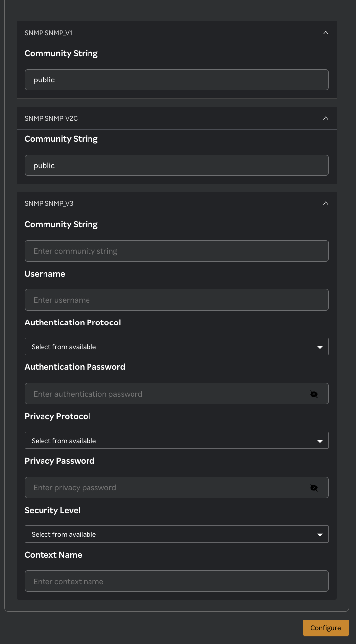This screenshot has height=644, width=356.
Task: Click the chevron on the SNMP_V2C header
Action: pyautogui.click(x=326, y=118)
